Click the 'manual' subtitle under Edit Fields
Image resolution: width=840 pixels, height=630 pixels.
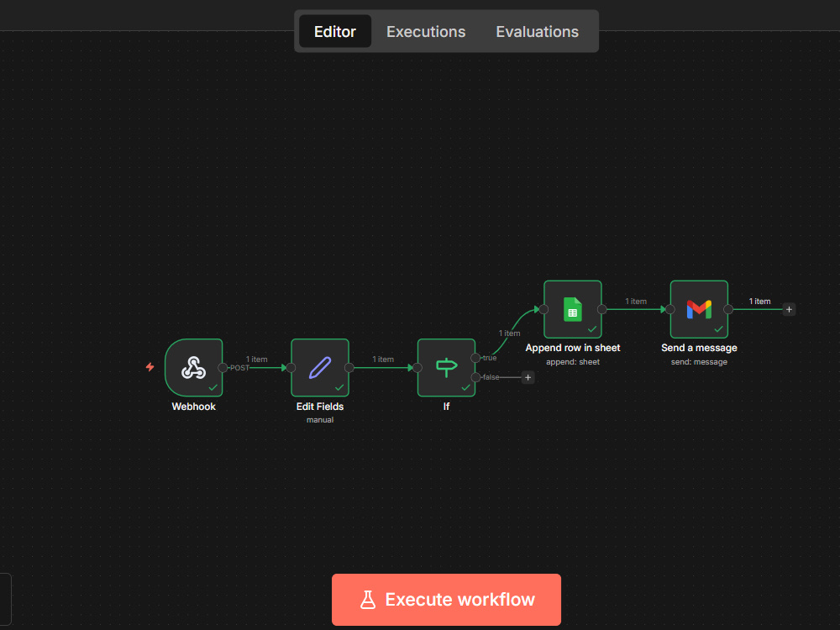tap(320, 420)
